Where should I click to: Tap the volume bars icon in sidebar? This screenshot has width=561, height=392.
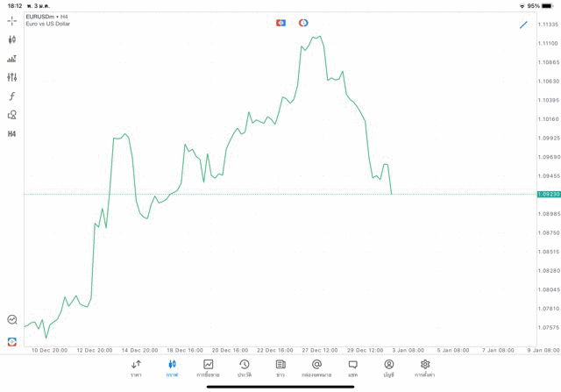click(x=12, y=59)
